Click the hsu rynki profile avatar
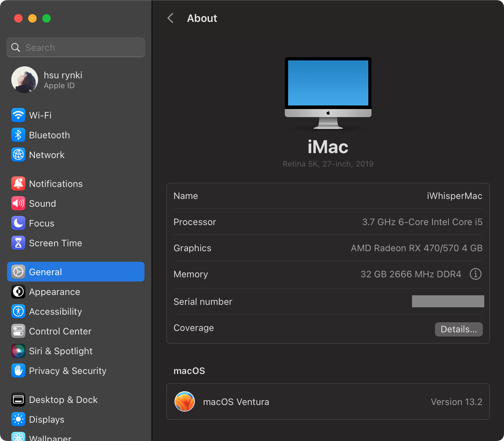This screenshot has height=441, width=504. click(x=25, y=80)
